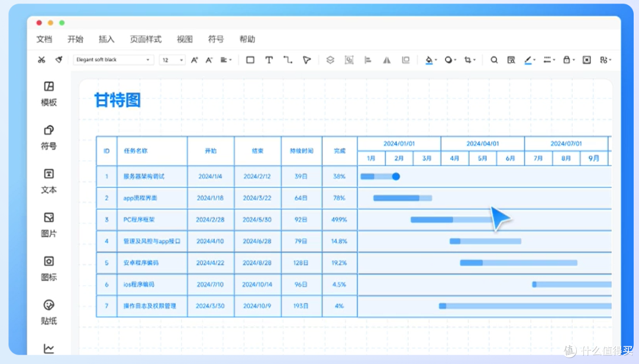Click the Send to back arrange icon
This screenshot has width=639, height=364.
tap(405, 60)
